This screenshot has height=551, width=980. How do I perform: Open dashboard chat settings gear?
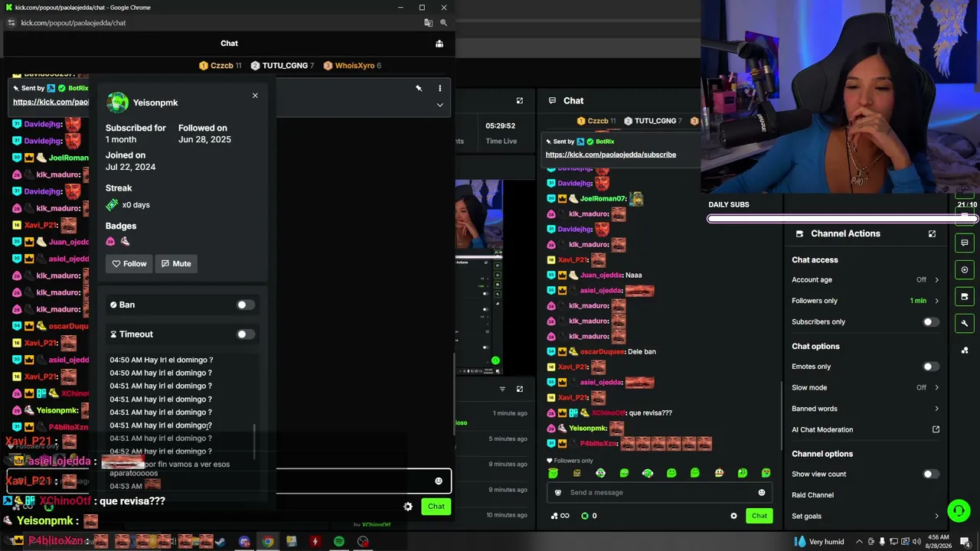click(733, 516)
